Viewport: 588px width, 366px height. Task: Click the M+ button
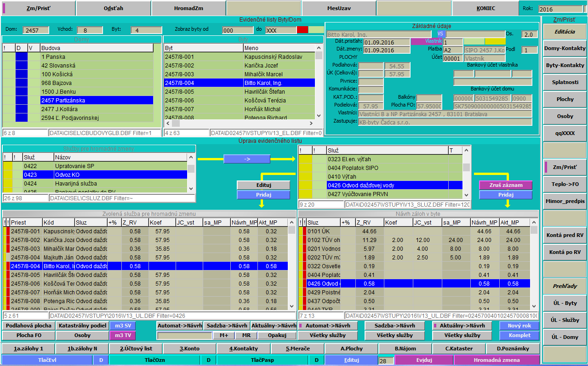click(x=224, y=335)
